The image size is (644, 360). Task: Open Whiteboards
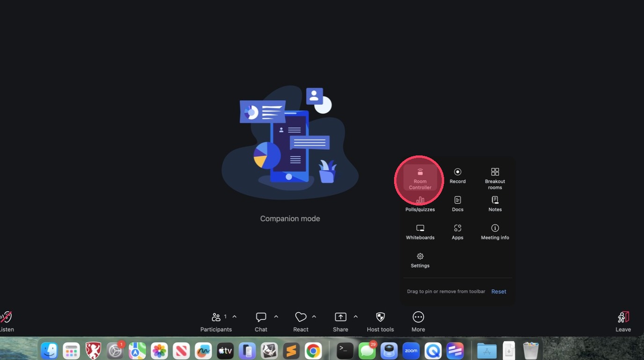point(420,232)
